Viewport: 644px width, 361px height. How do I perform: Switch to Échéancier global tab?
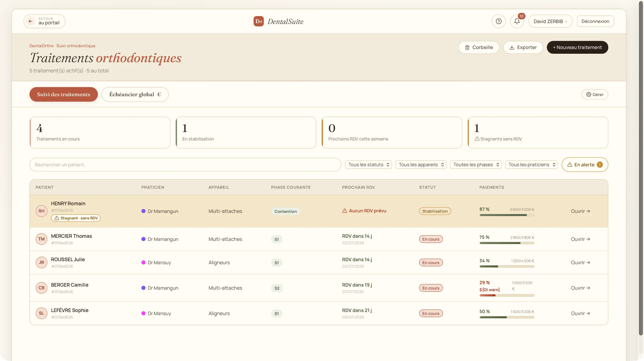coord(135,95)
